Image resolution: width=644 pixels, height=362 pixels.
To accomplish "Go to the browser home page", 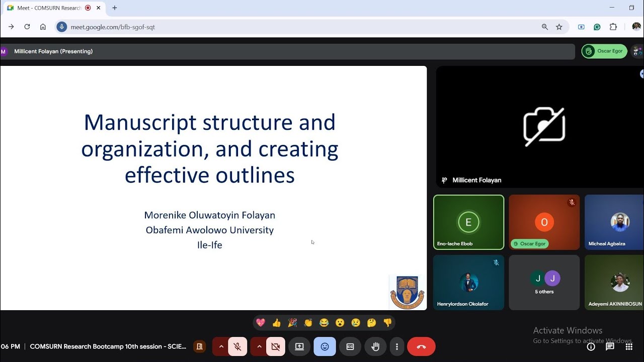I will pos(43,27).
